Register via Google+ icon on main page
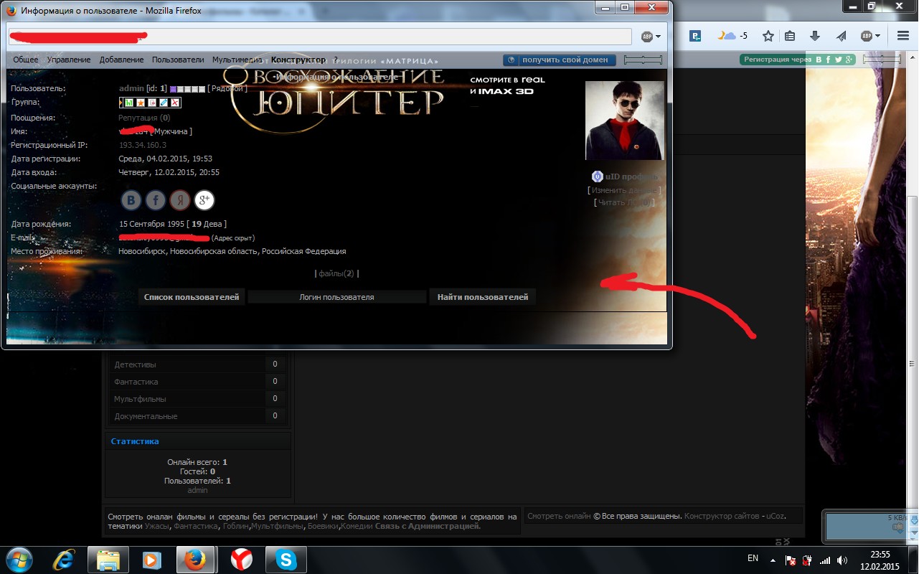 point(849,60)
